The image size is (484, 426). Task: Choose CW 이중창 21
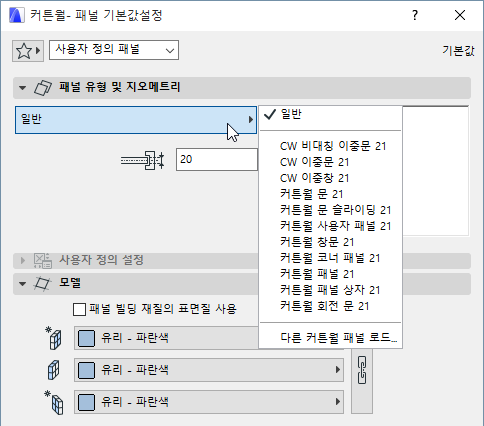coord(330,178)
